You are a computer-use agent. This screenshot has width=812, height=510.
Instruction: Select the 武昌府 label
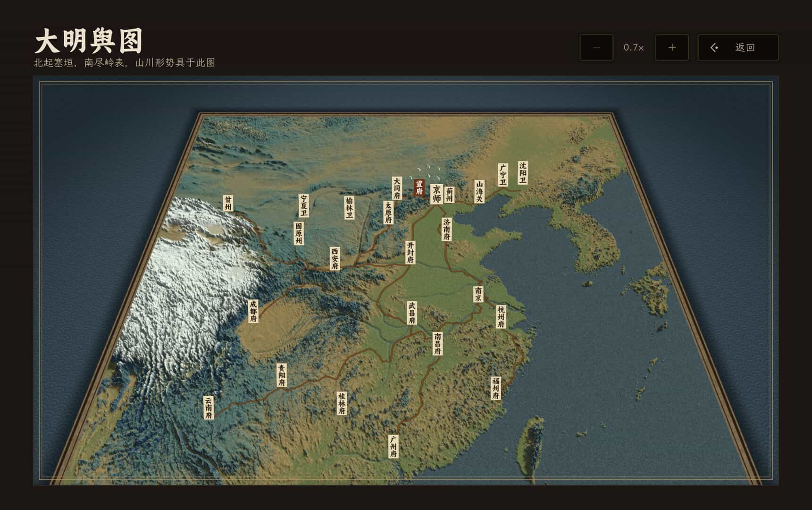click(412, 313)
